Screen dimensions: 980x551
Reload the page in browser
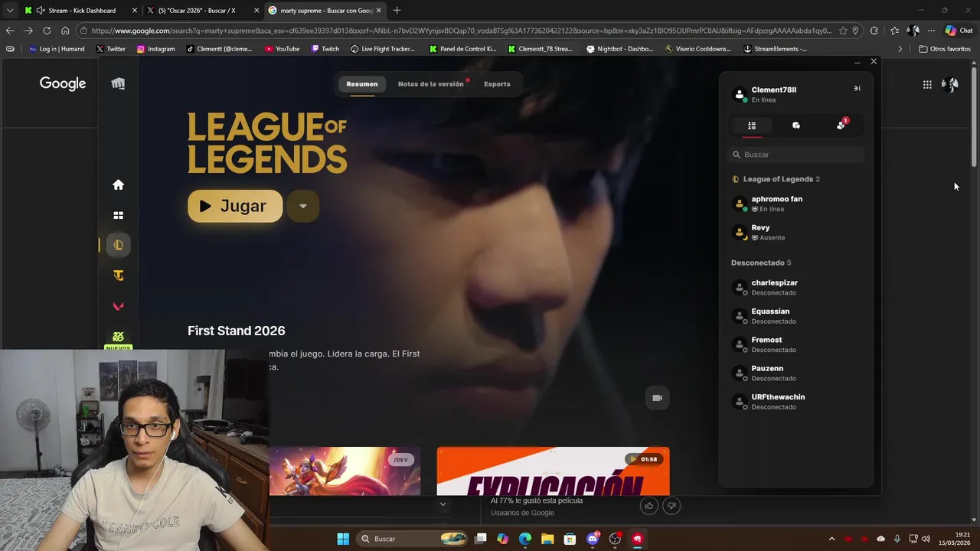(x=47, y=31)
